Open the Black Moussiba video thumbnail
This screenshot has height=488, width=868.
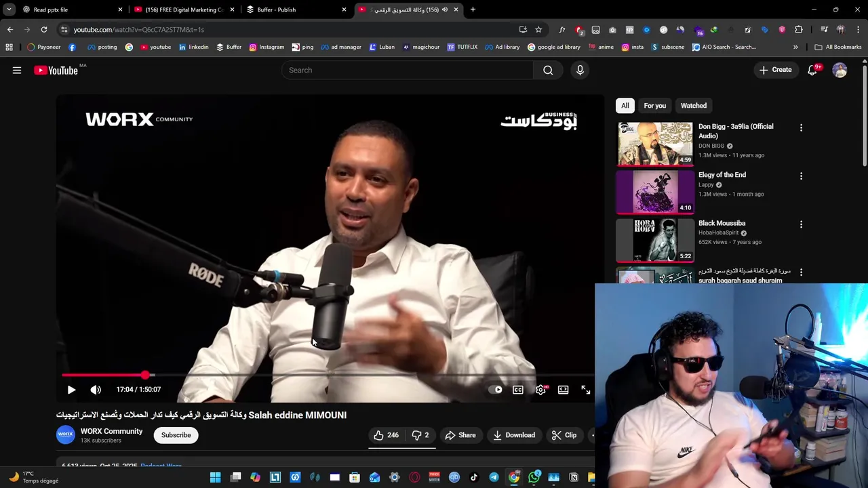pos(655,240)
